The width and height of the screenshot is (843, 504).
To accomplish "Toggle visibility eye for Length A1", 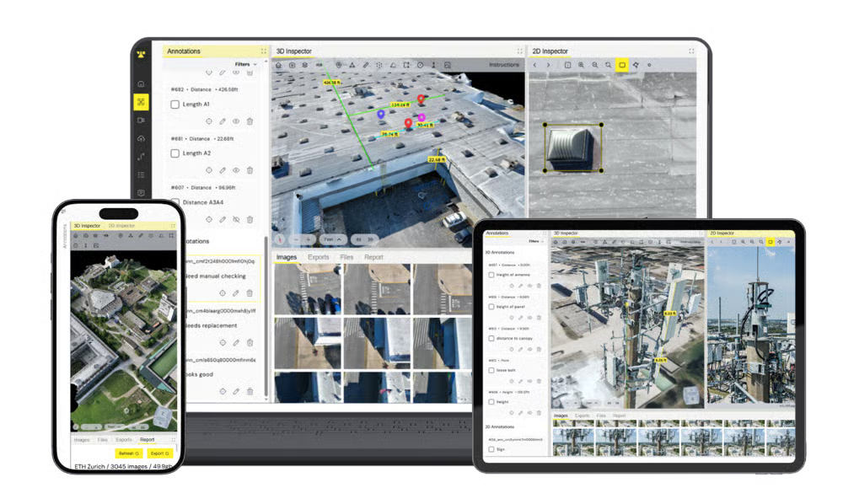I will [236, 121].
